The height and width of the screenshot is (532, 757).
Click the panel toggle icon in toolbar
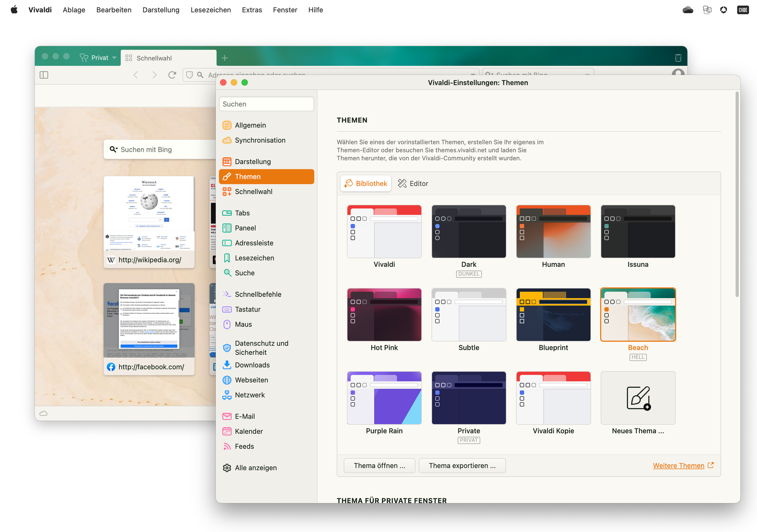[x=44, y=75]
